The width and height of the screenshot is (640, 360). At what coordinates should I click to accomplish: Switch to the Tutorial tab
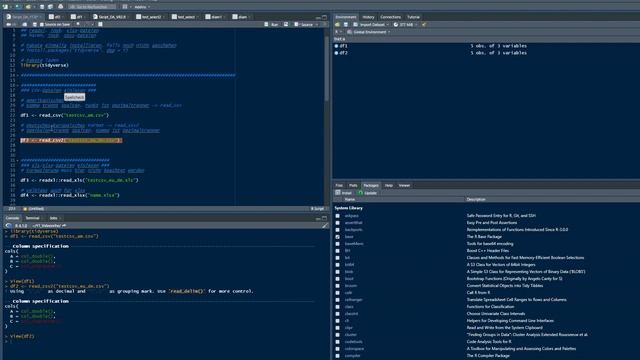tap(413, 17)
